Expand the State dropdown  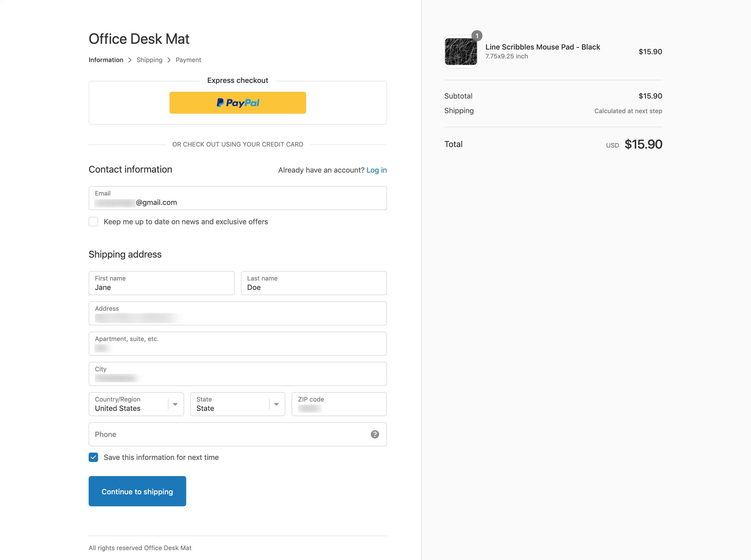pos(238,404)
